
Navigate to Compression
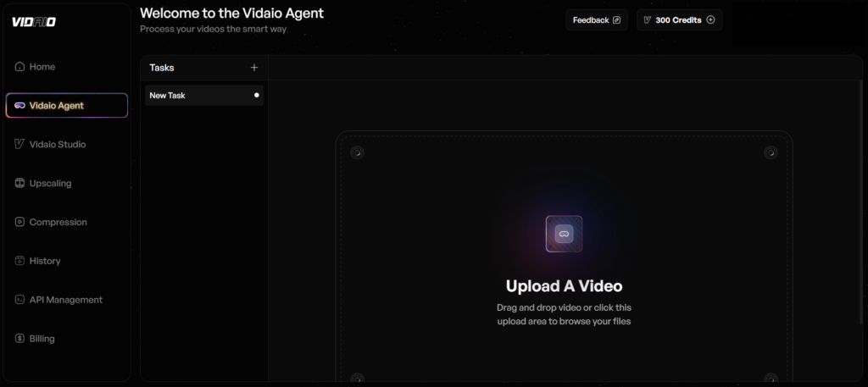(66, 222)
